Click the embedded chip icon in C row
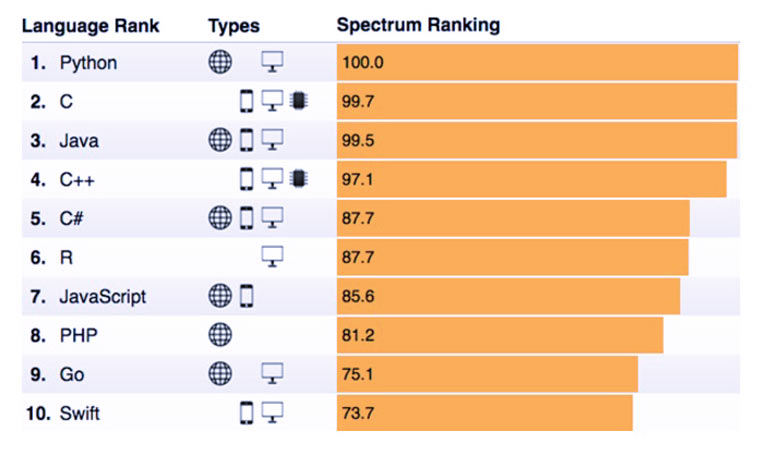Screen dimensions: 760x455 pos(295,100)
